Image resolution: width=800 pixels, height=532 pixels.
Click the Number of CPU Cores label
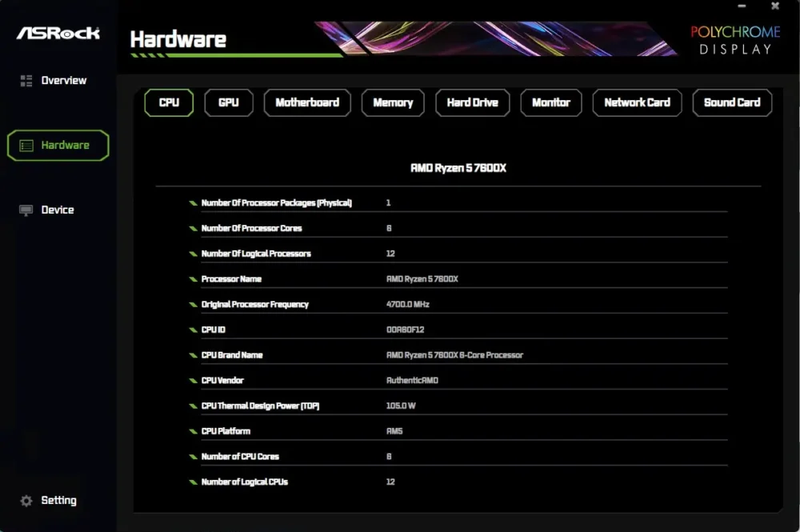240,457
